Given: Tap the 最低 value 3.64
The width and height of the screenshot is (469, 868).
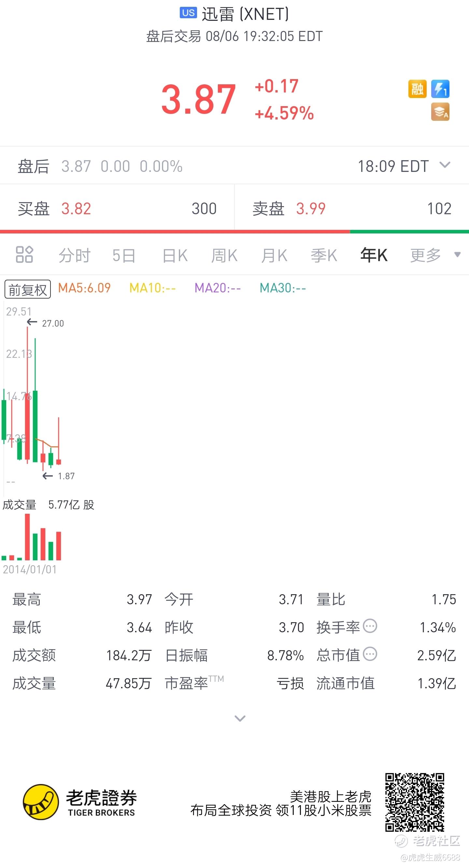Looking at the screenshot, I should click(x=139, y=627).
